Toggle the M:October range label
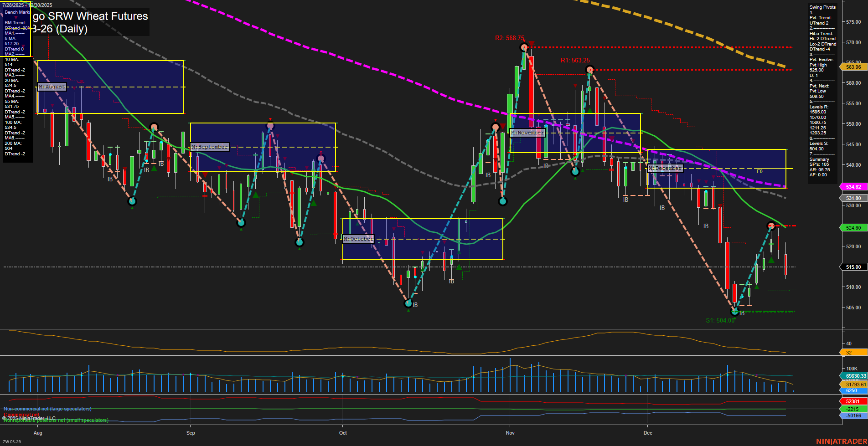The height and width of the screenshot is (446, 868). (358, 238)
